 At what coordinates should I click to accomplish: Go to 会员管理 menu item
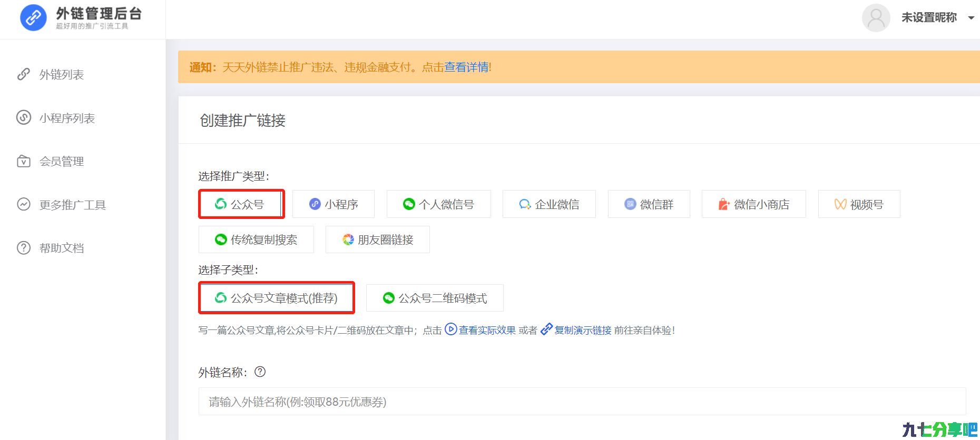[x=62, y=161]
